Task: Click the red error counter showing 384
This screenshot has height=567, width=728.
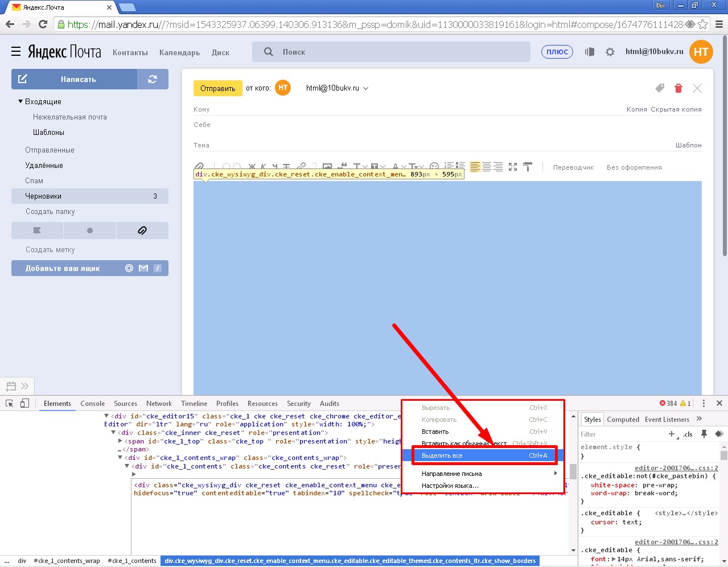Action: pyautogui.click(x=668, y=403)
